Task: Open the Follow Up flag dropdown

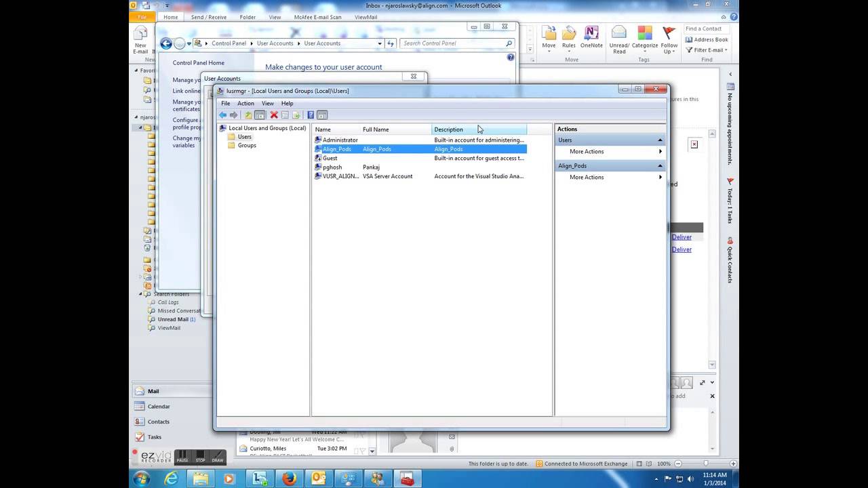Action: pos(669,41)
